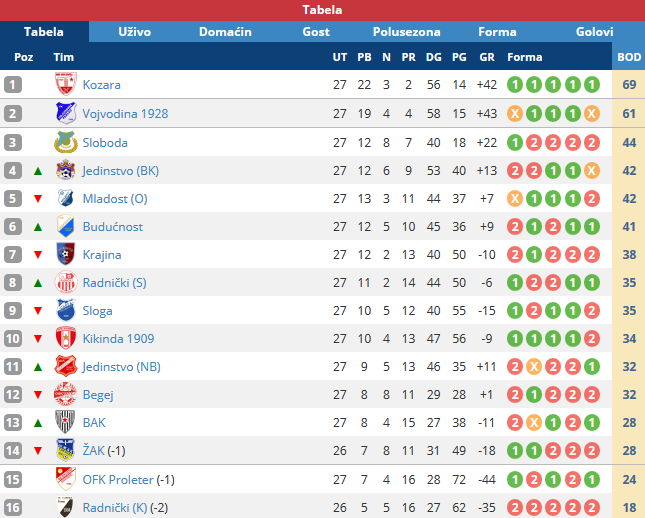Open the Domaćin tab
645x518 pixels.
click(225, 32)
